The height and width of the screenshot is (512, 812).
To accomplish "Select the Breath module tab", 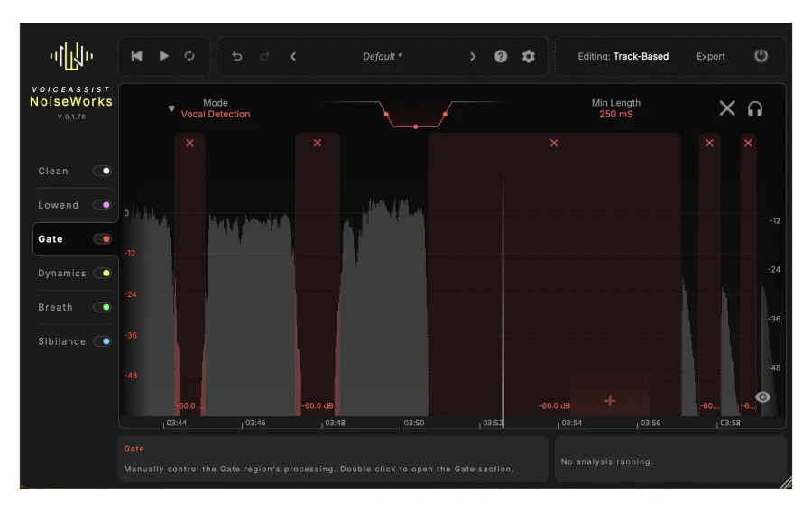I will click(x=55, y=307).
